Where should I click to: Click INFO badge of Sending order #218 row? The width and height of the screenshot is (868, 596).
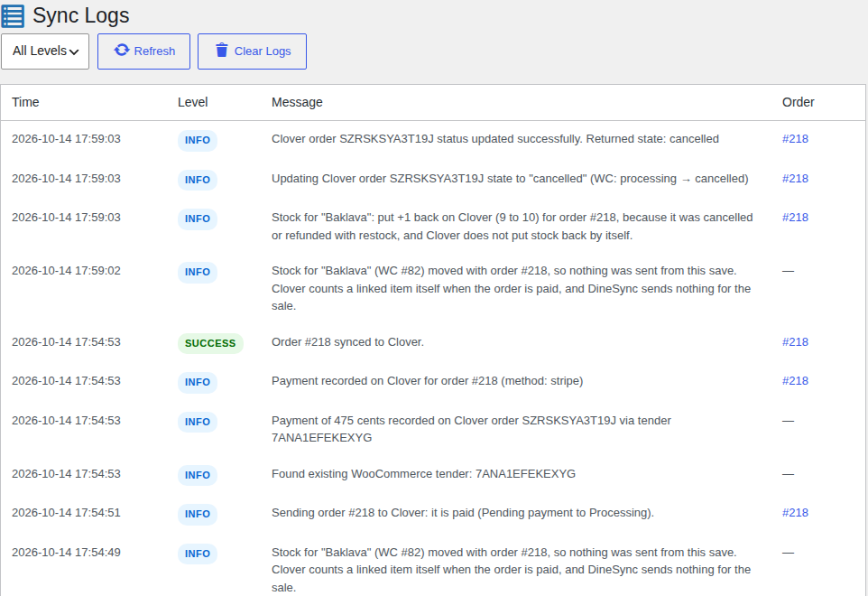tap(197, 514)
